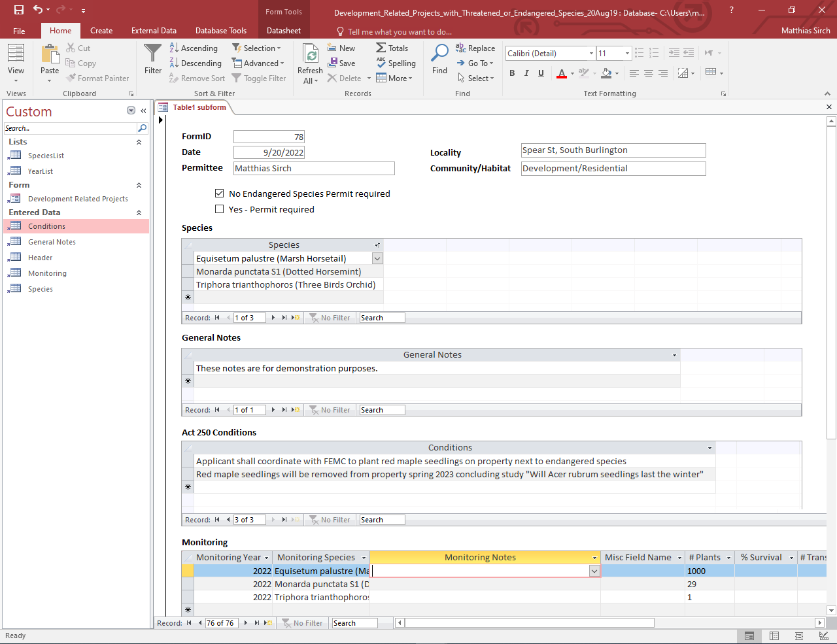This screenshot has width=837, height=644.
Task: Click the Save icon in quick access toolbar
Action: point(19,10)
